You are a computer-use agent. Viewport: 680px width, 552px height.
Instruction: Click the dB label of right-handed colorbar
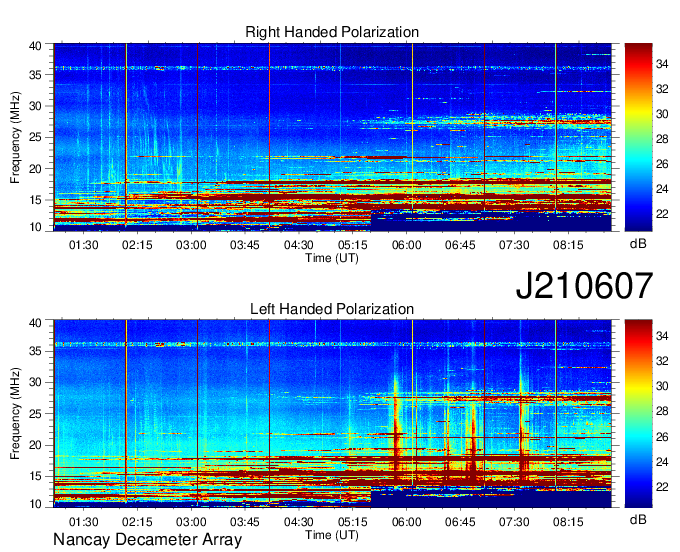click(x=638, y=244)
